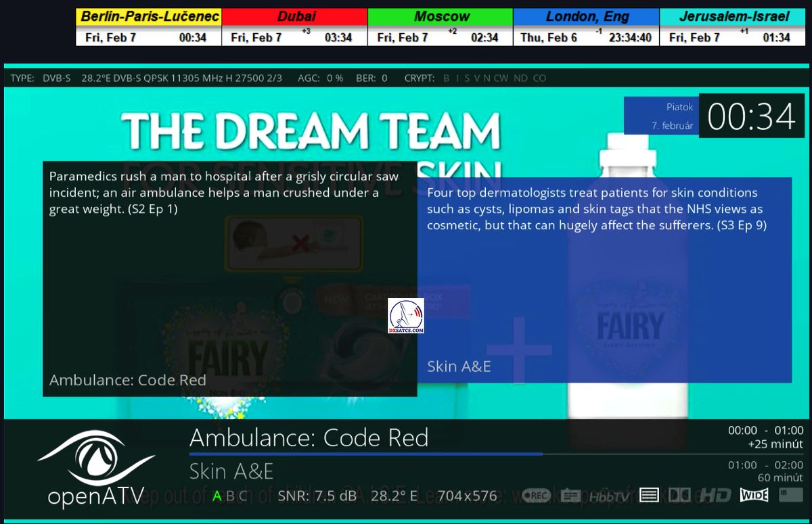Select tuner A indicator
Viewport: 812px width, 524px height.
pos(217,496)
